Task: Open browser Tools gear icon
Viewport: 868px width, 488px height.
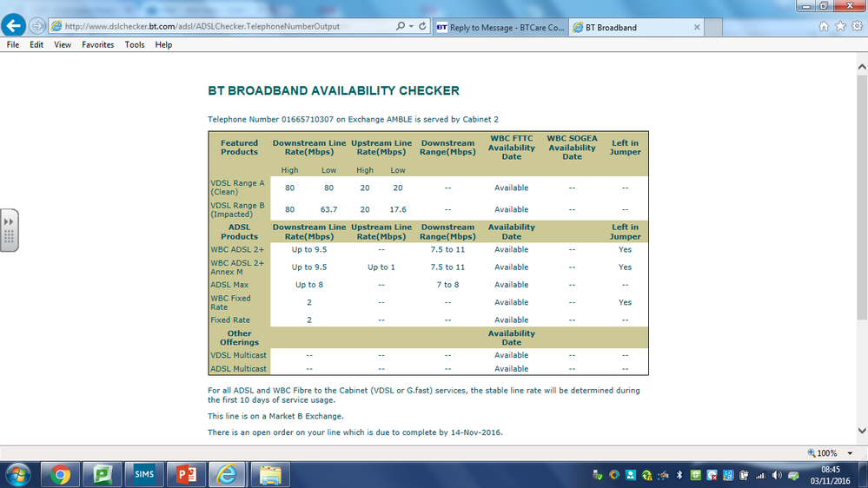Action: pos(857,26)
